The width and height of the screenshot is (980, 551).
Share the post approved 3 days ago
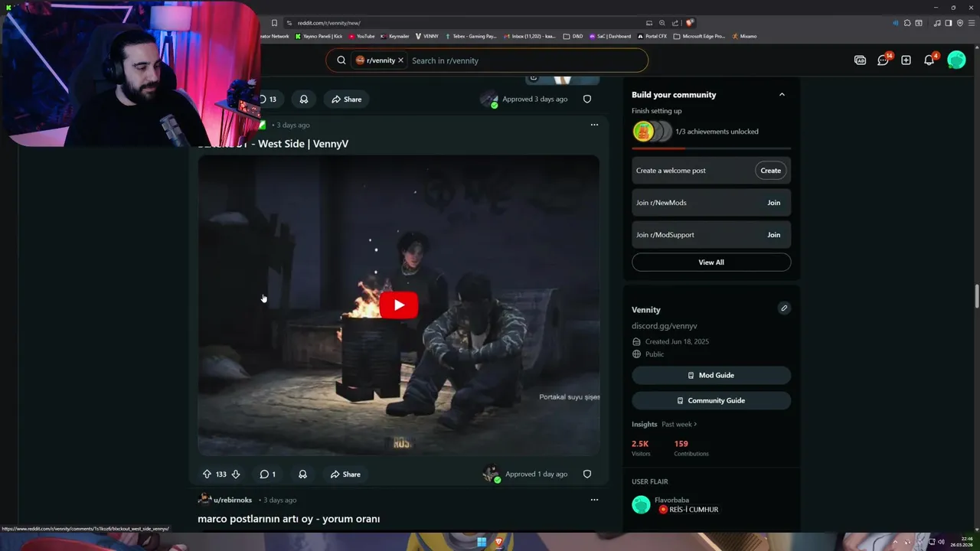click(346, 99)
